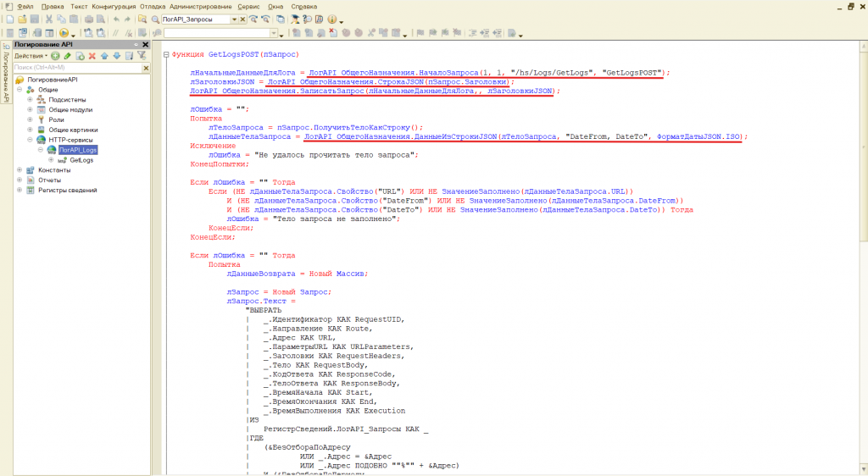Open the Текст menu
Viewport: 868px width, 476px height.
(x=79, y=7)
